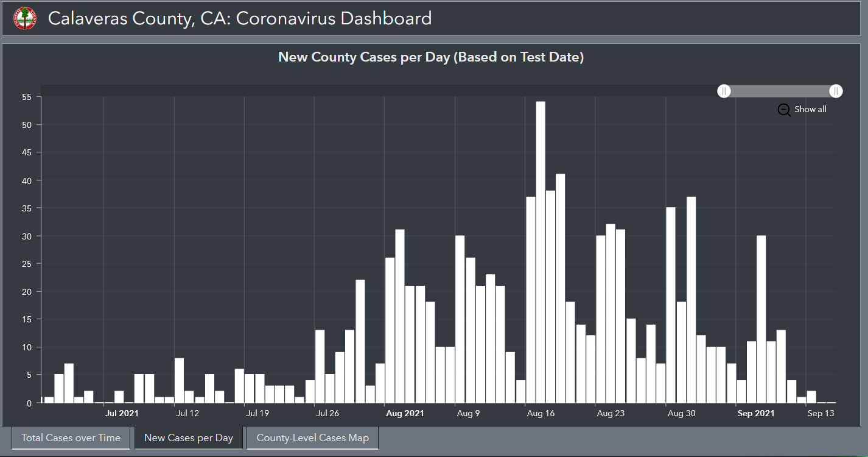Grab the left range slider handle
This screenshot has height=457, width=868.
coord(724,91)
